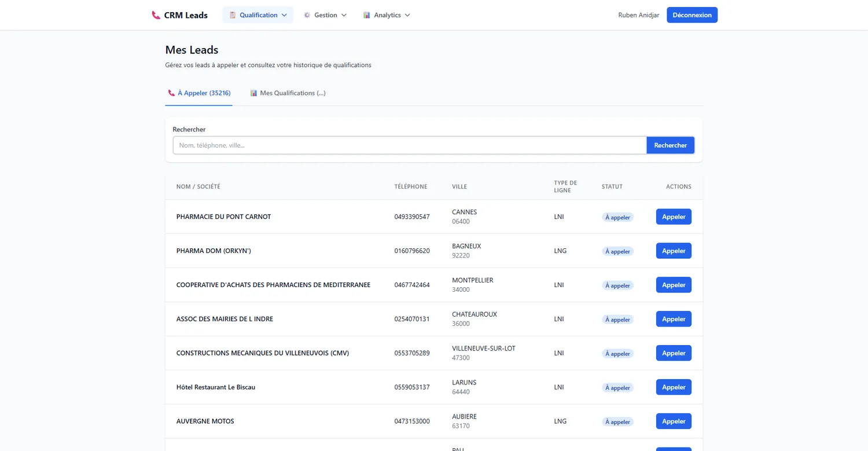Click phone number 0559053137
The height and width of the screenshot is (451, 868).
[x=412, y=387]
